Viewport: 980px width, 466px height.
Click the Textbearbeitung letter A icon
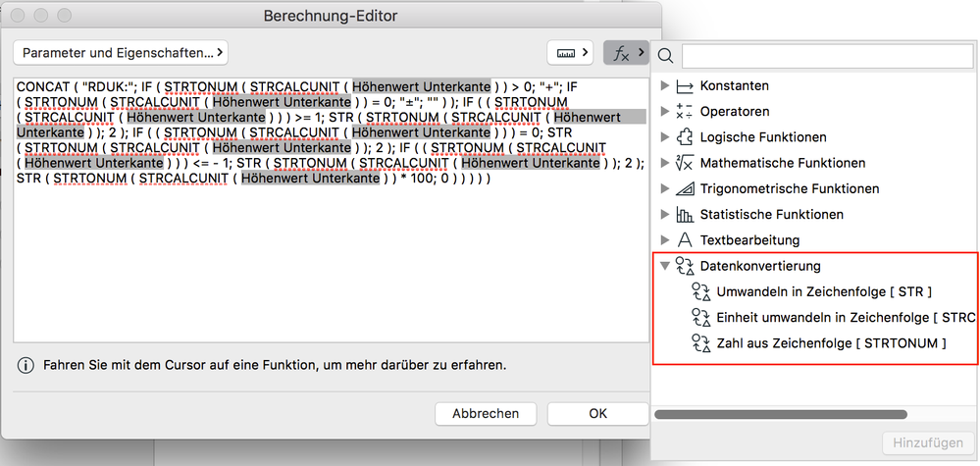click(x=685, y=240)
